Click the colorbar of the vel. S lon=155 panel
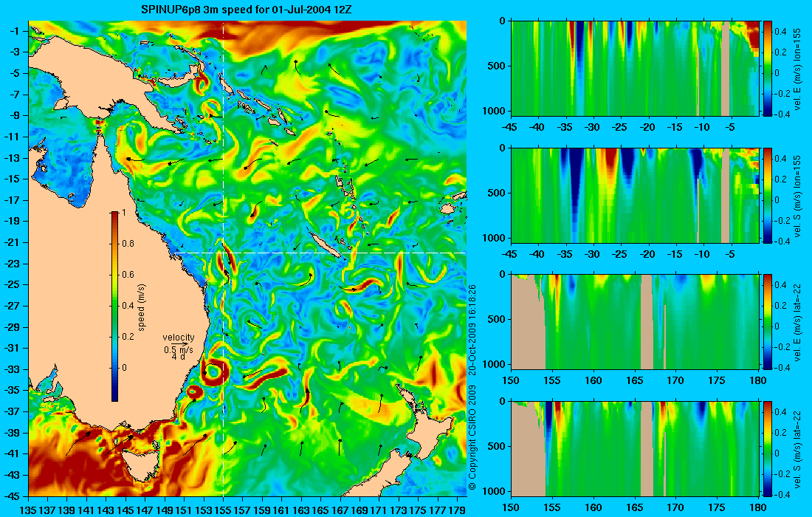 point(768,195)
